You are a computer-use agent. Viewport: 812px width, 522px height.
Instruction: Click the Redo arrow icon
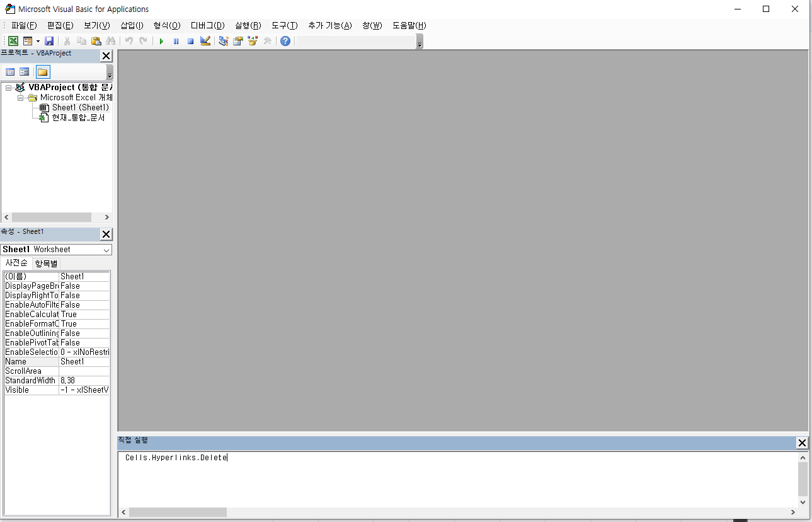coord(143,41)
